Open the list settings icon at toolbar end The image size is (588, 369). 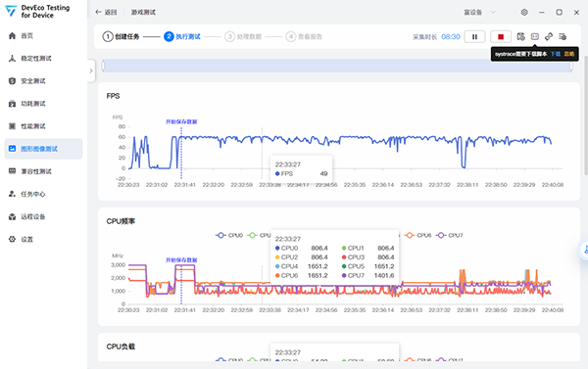563,36
